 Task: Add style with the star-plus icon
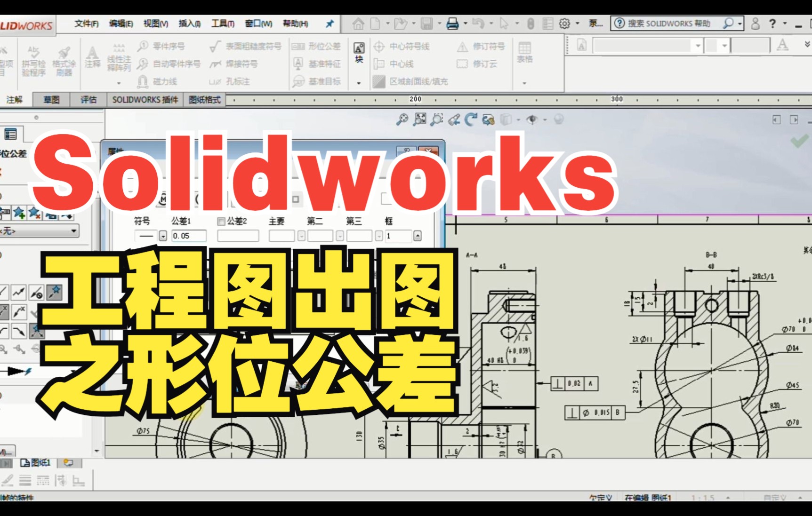point(19,213)
